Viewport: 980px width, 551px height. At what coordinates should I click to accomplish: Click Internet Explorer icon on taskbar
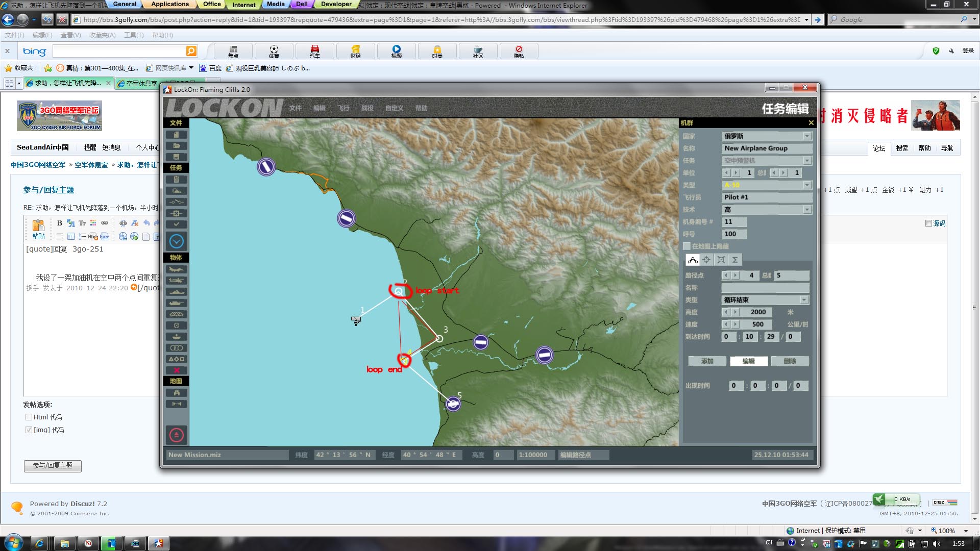click(39, 543)
